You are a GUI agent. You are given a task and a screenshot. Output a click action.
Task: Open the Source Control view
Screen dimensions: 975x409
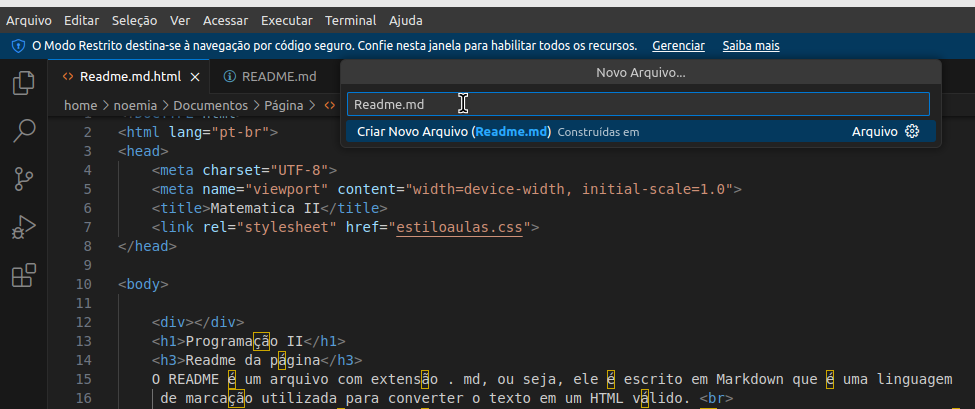pyautogui.click(x=24, y=179)
